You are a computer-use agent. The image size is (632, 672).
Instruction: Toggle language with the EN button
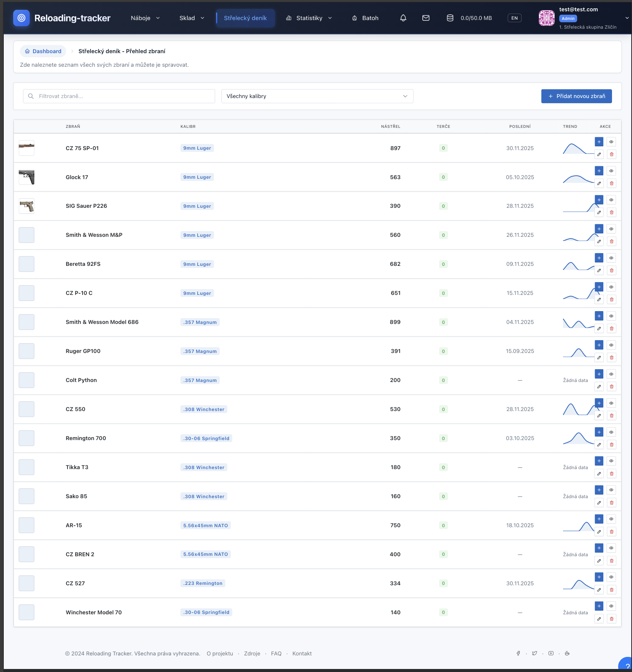point(514,18)
